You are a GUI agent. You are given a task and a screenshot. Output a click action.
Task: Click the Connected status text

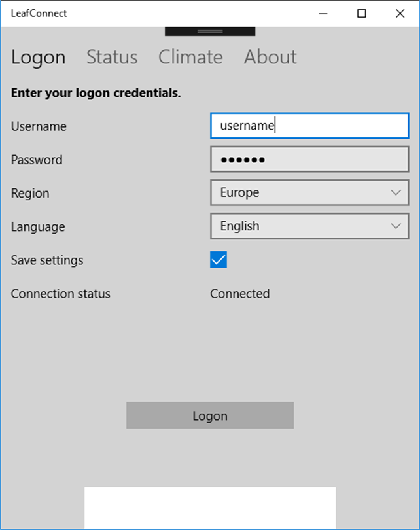(239, 294)
